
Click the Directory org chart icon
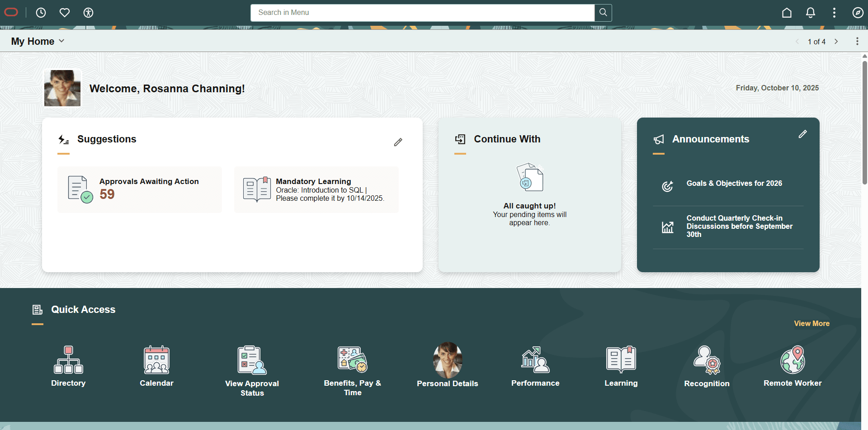point(68,360)
